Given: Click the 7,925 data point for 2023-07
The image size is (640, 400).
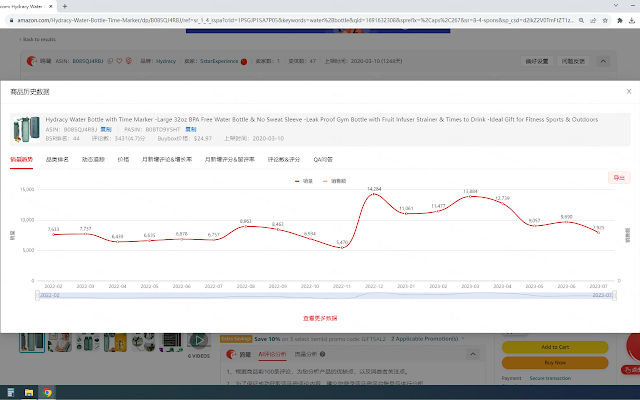Looking at the screenshot, I should coord(598,233).
